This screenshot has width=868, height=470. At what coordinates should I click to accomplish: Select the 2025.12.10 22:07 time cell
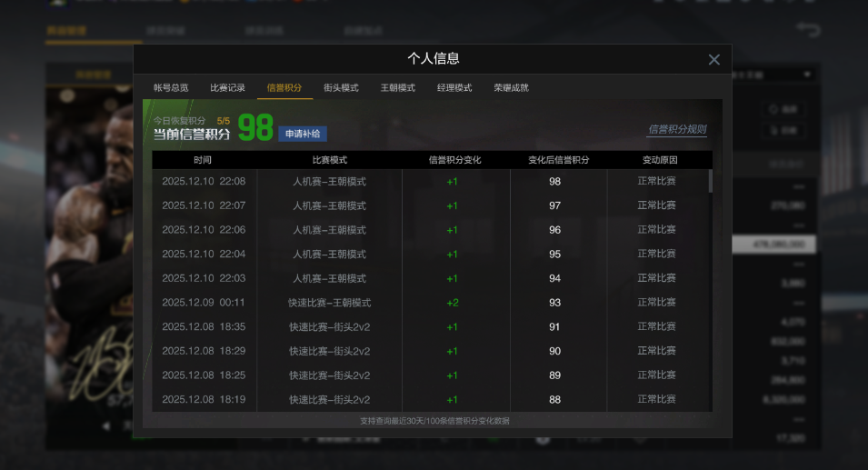tap(204, 205)
